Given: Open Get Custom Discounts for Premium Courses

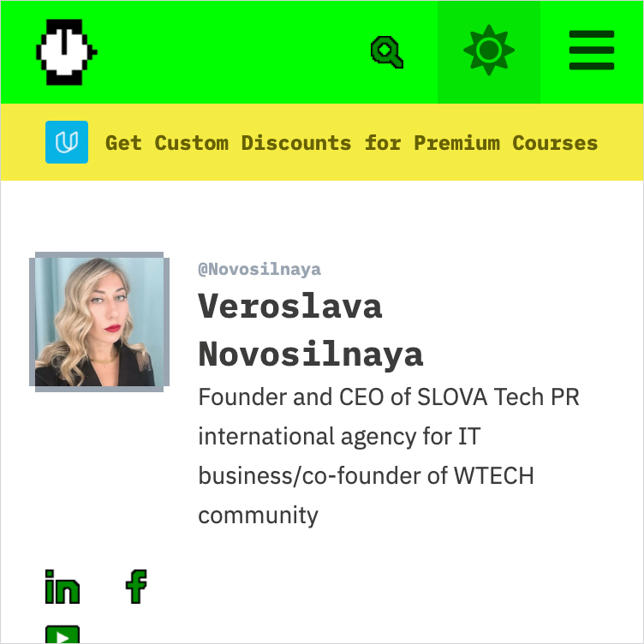Looking at the screenshot, I should [x=352, y=143].
